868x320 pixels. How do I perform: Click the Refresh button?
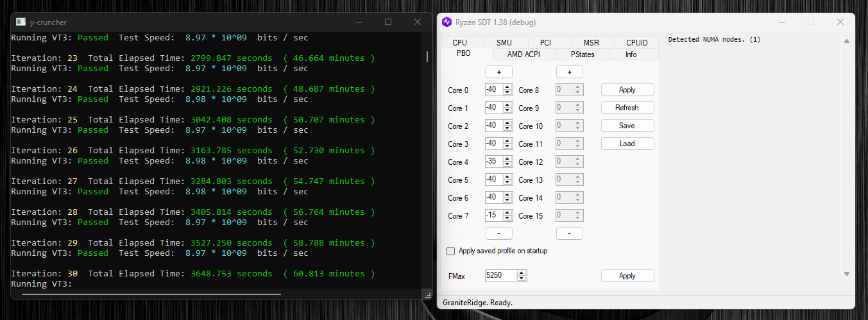pos(627,108)
